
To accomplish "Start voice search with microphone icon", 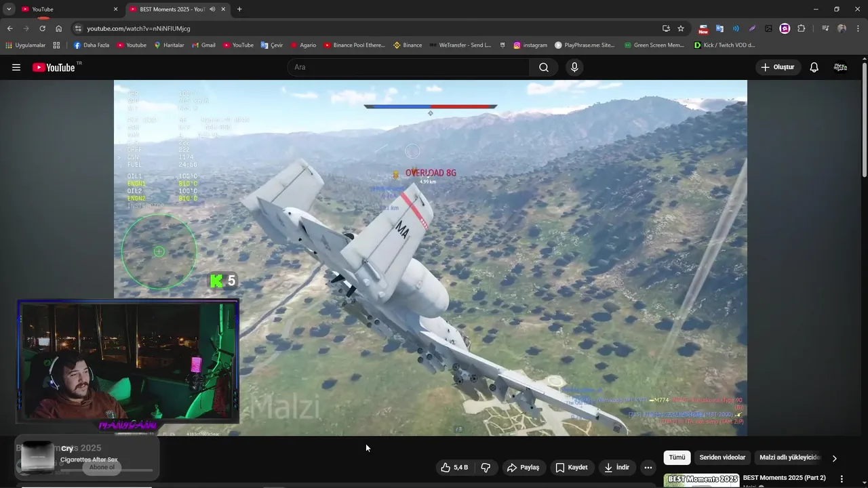I will [x=574, y=67].
